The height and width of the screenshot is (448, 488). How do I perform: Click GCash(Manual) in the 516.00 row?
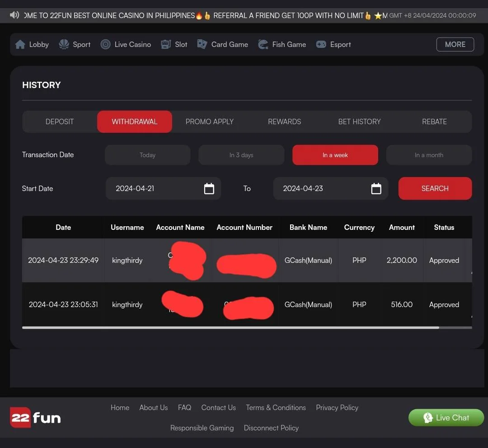[308, 304]
